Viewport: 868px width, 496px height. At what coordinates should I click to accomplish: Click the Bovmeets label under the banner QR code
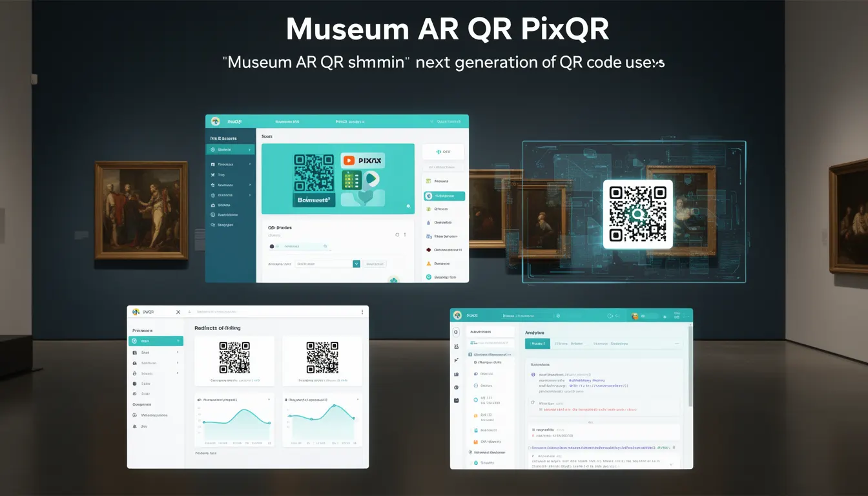pyautogui.click(x=314, y=200)
